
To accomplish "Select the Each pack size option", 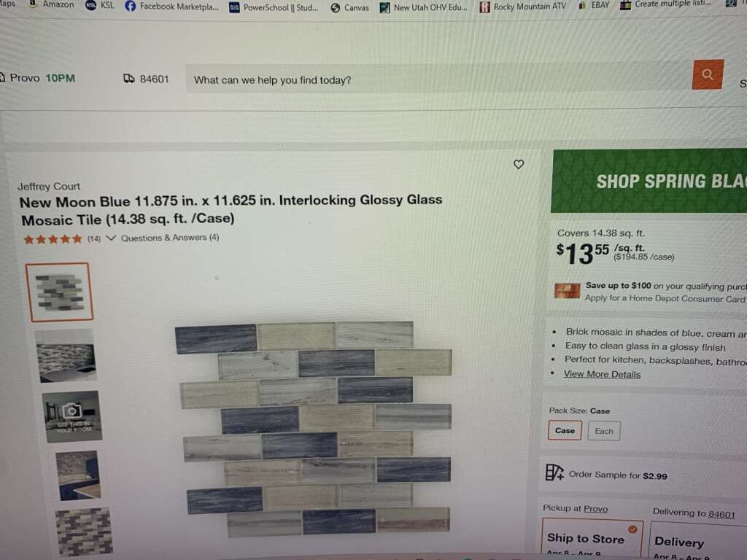I will coord(603,431).
